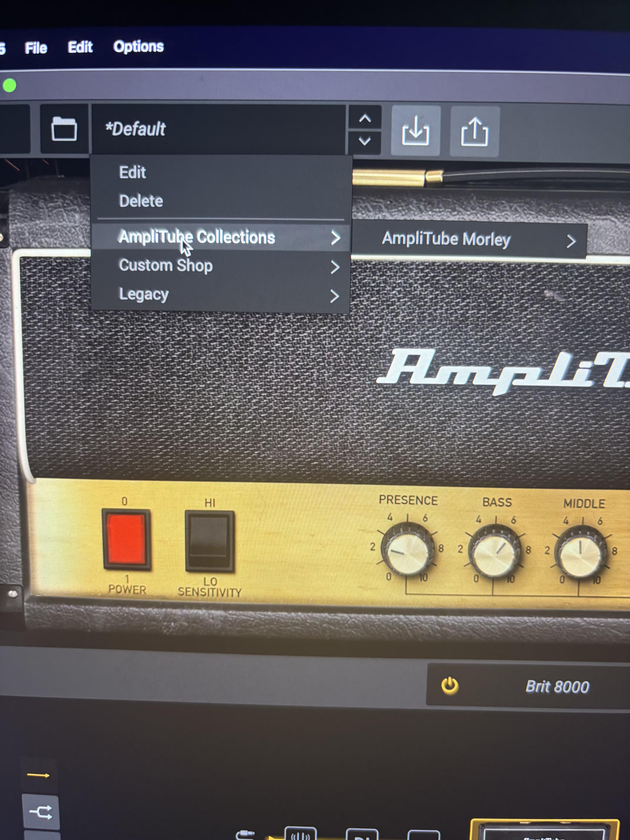630x840 pixels.
Task: Toggle the red POWER switch
Action: pyautogui.click(x=126, y=539)
